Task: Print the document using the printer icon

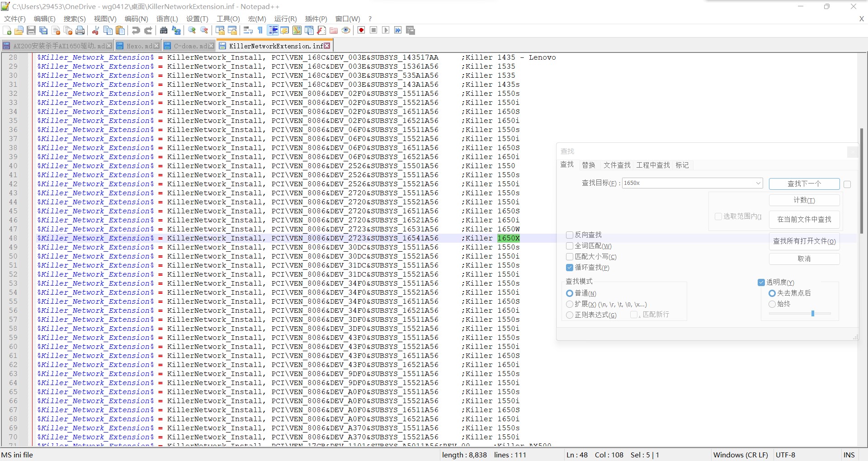Action: 80,30
